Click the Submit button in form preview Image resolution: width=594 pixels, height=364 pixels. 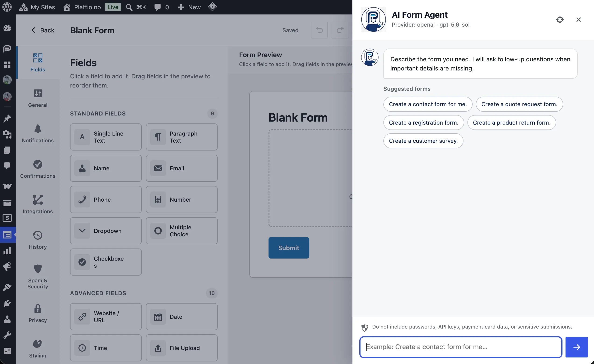[x=289, y=248]
